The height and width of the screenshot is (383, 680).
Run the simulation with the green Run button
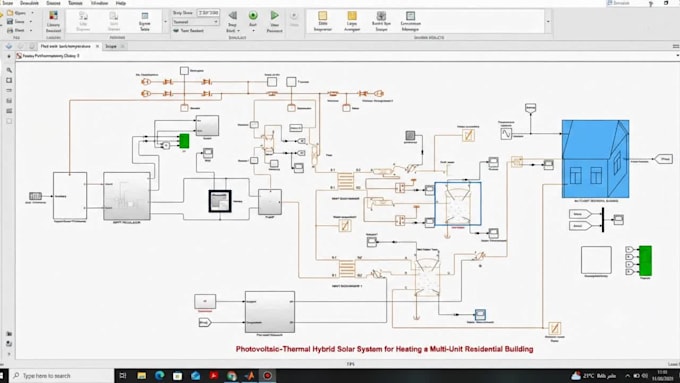[253, 16]
